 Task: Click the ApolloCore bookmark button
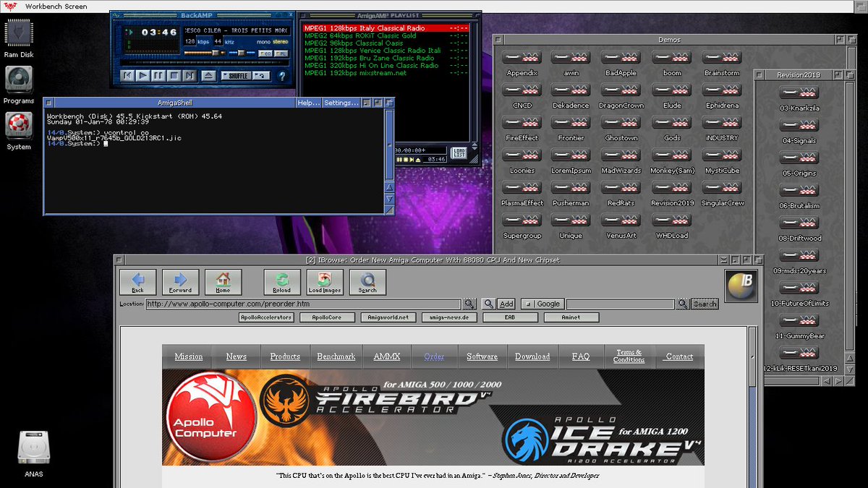(x=327, y=317)
